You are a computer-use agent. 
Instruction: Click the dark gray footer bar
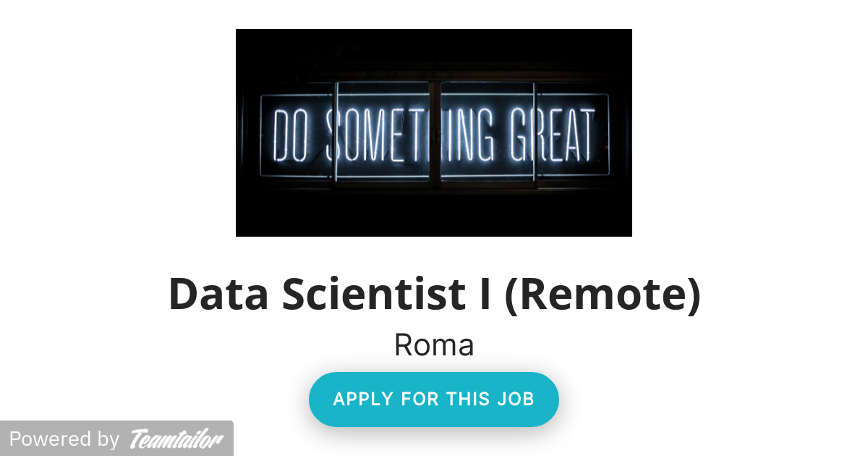pyautogui.click(x=116, y=439)
